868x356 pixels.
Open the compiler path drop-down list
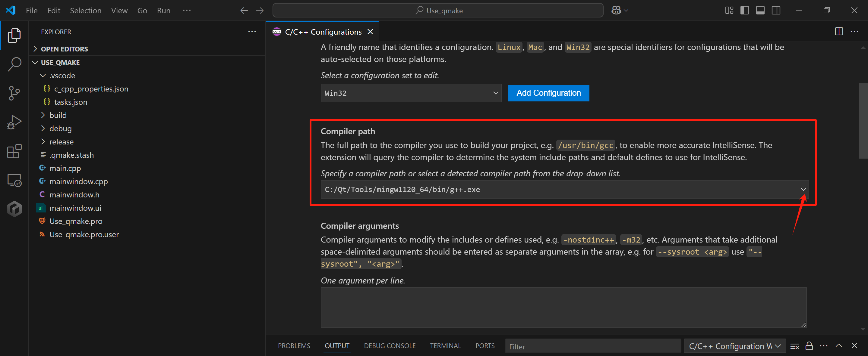pos(803,190)
